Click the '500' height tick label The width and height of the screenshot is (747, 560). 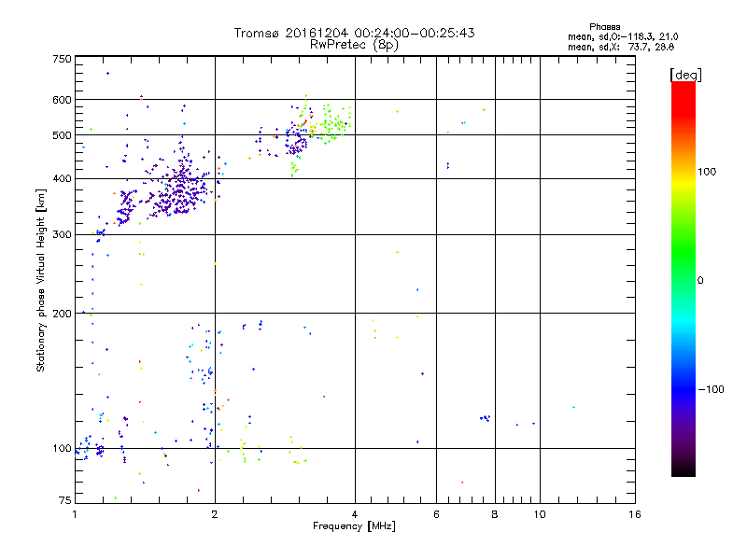coord(62,135)
